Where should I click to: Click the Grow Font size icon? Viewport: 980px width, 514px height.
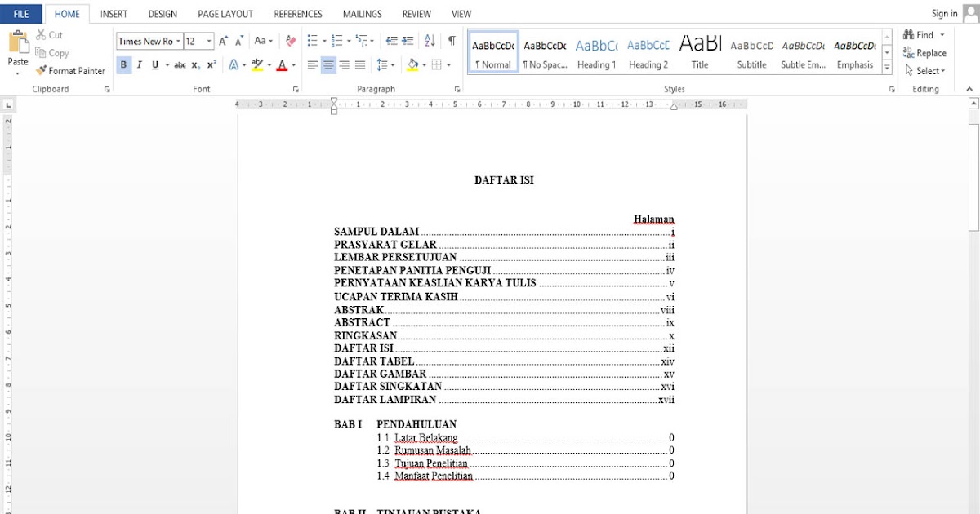224,41
